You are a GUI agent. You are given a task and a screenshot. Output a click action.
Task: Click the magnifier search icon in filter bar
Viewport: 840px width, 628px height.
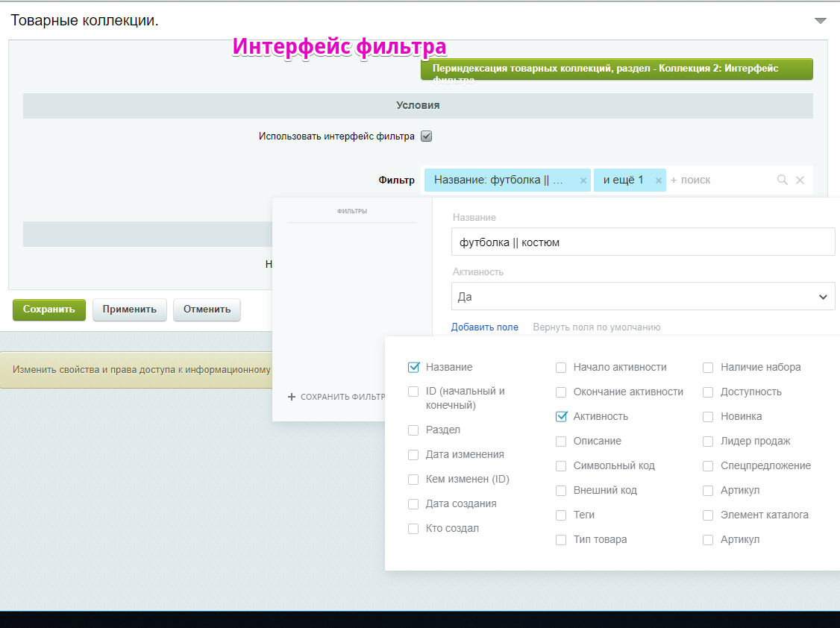[782, 180]
